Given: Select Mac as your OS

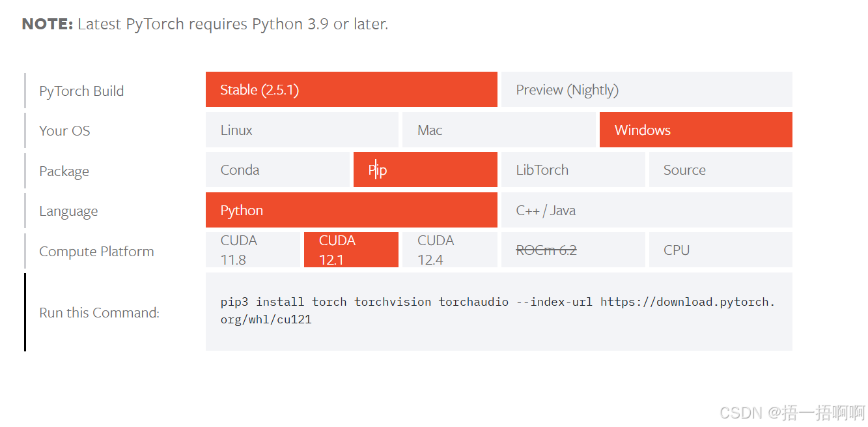Looking at the screenshot, I should 499,130.
